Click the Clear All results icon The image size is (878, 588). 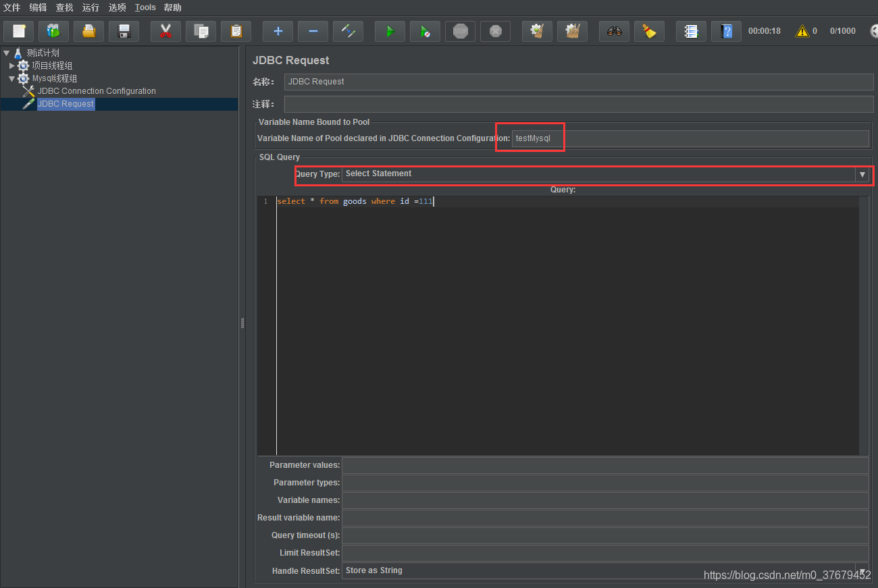[x=572, y=31]
